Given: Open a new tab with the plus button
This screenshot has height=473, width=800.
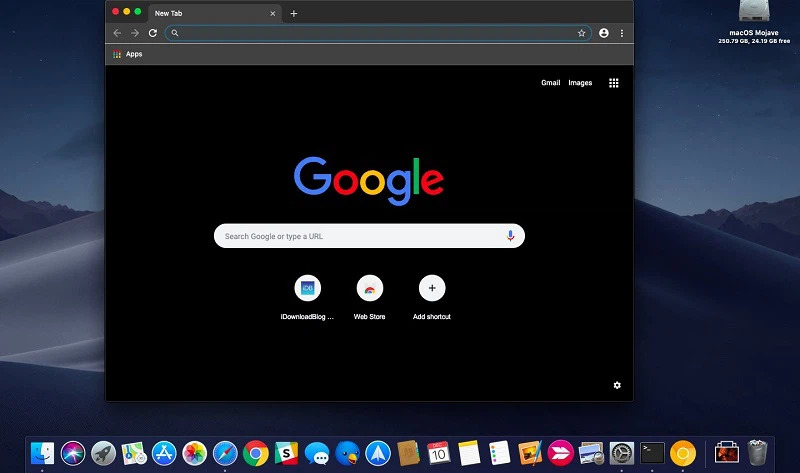Looking at the screenshot, I should [294, 14].
